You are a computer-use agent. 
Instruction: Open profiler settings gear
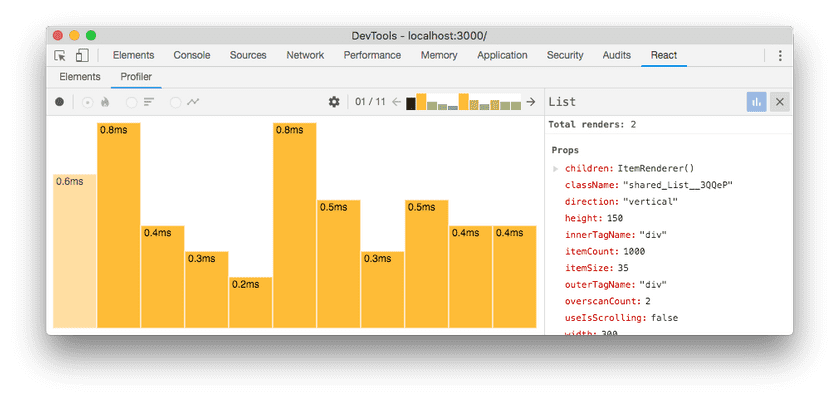click(x=335, y=102)
